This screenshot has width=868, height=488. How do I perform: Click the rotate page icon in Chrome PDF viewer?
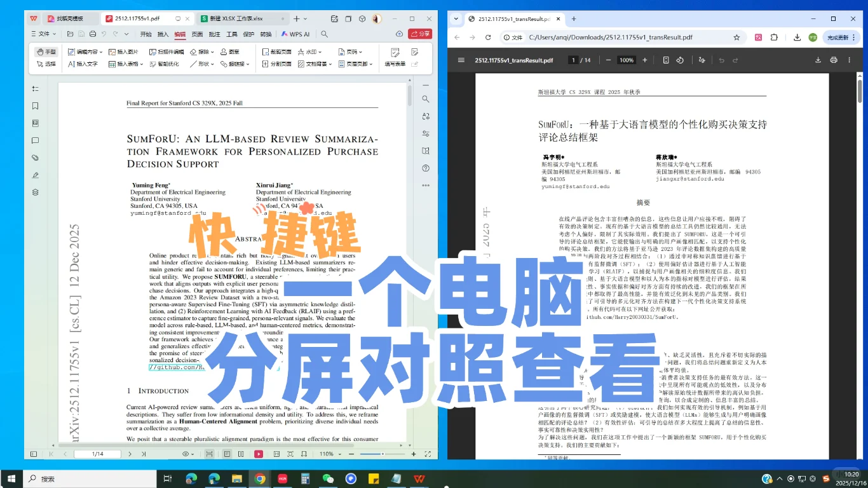(x=680, y=60)
